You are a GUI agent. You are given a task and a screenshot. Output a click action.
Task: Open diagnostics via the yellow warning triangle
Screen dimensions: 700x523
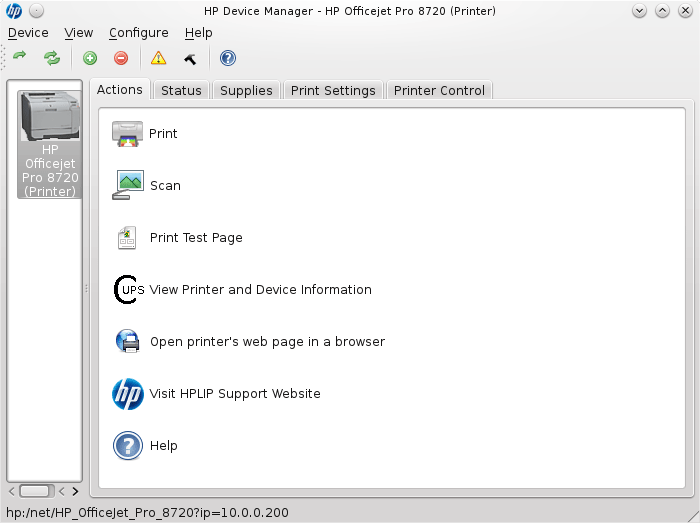coord(158,58)
